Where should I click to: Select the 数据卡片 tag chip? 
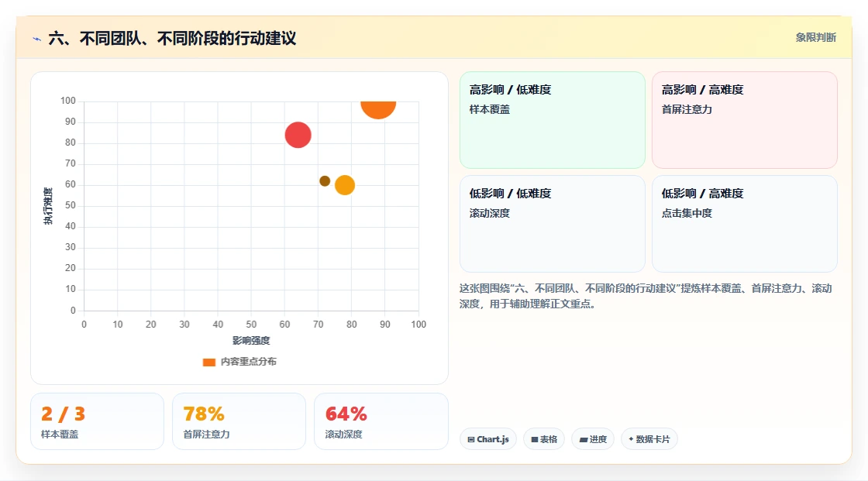tap(649, 439)
